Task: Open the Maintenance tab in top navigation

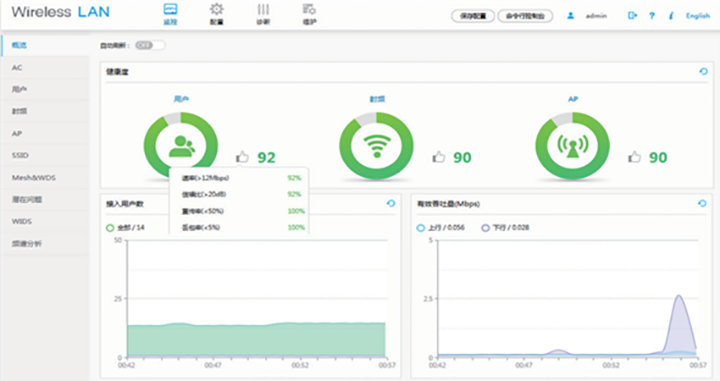Action: tap(309, 14)
